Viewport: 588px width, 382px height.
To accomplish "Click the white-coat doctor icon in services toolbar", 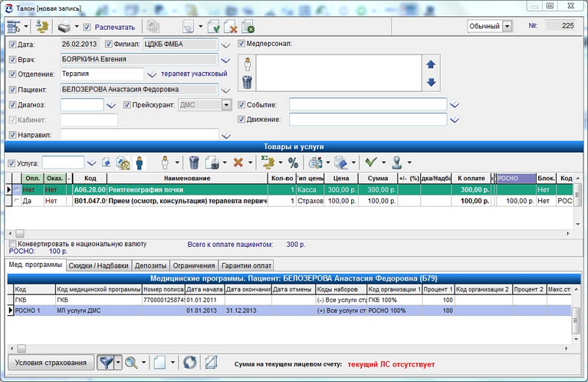I will coord(165,163).
